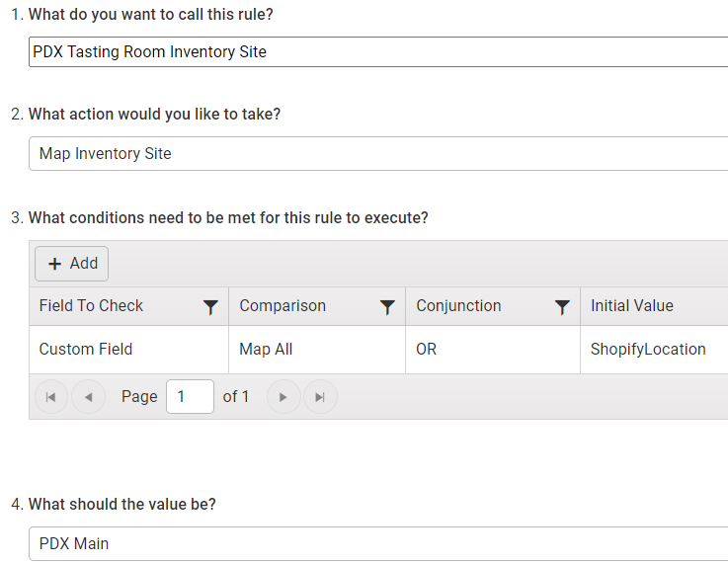Sort by the Conjunction column header

pos(458,306)
